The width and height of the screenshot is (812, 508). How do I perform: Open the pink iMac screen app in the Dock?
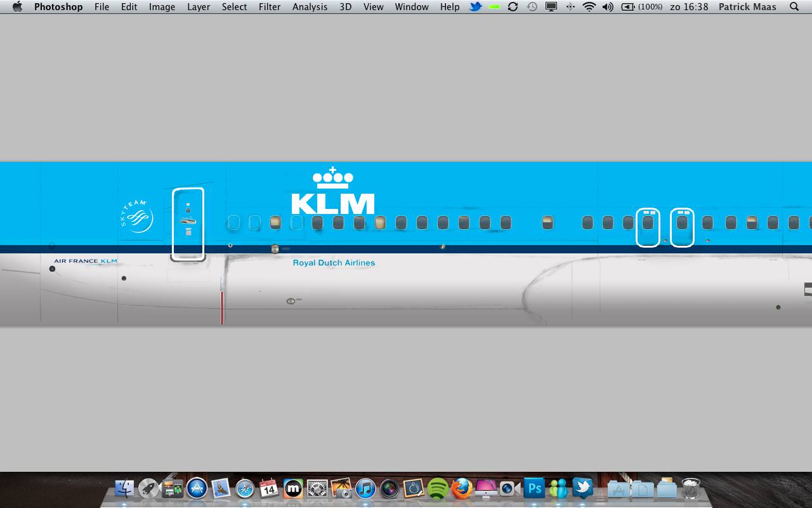coord(486,488)
